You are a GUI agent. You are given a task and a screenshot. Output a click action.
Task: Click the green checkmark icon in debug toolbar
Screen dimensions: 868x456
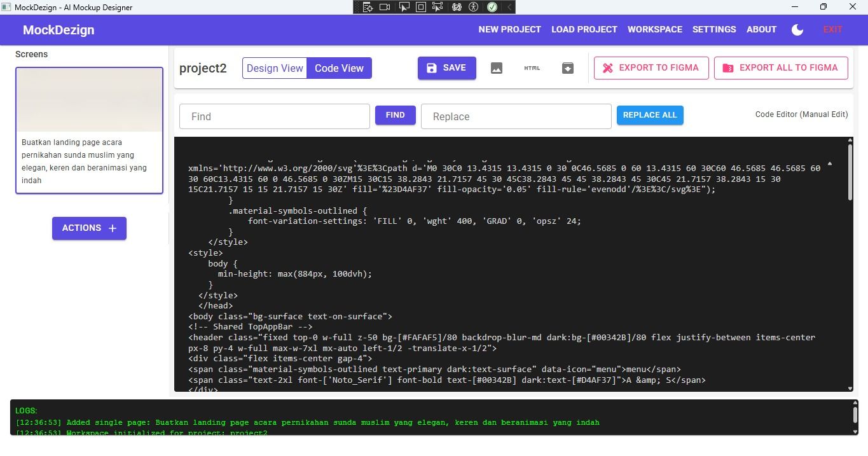click(492, 7)
